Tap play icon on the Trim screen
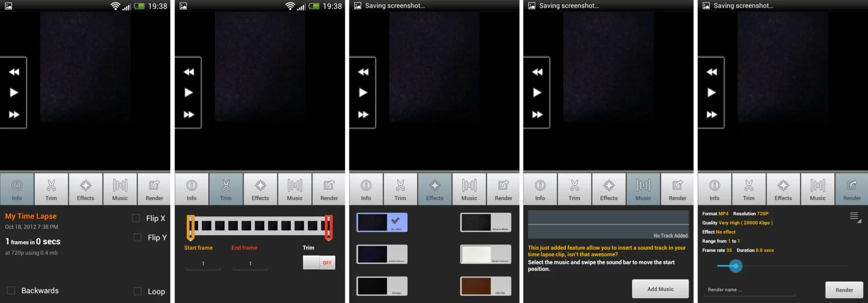Screen dimensions: 868x303 (188, 92)
